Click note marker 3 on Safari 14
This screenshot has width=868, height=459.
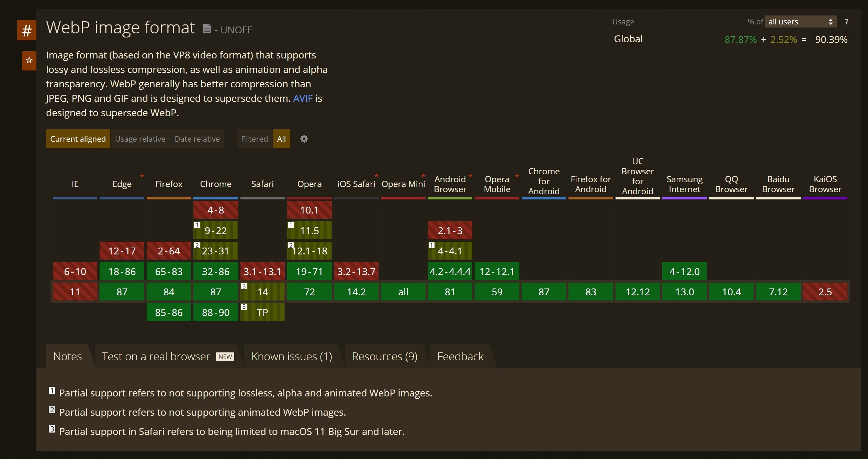(244, 286)
